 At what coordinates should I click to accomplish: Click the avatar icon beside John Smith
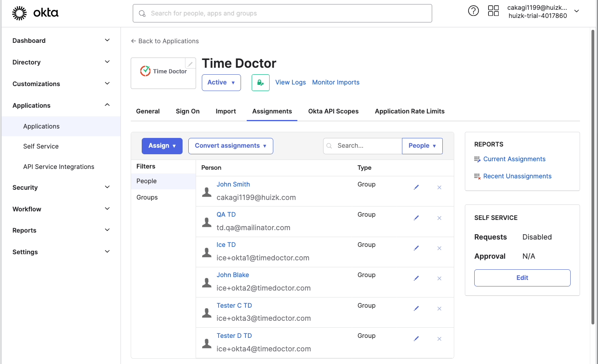207,192
